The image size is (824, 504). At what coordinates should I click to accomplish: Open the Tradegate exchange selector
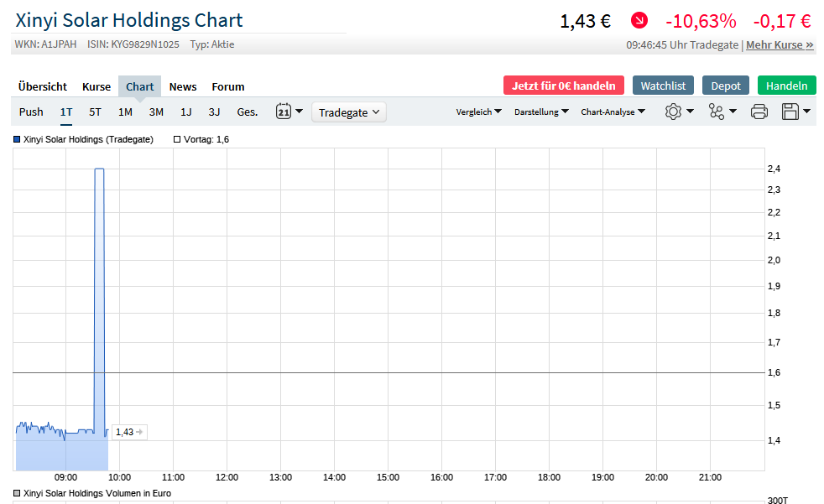[x=348, y=111]
